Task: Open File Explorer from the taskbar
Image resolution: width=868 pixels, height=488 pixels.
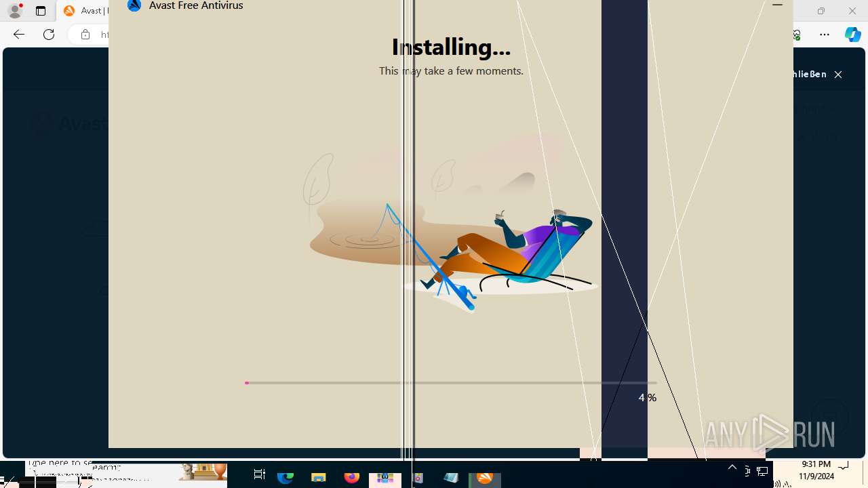Action: coord(319,476)
